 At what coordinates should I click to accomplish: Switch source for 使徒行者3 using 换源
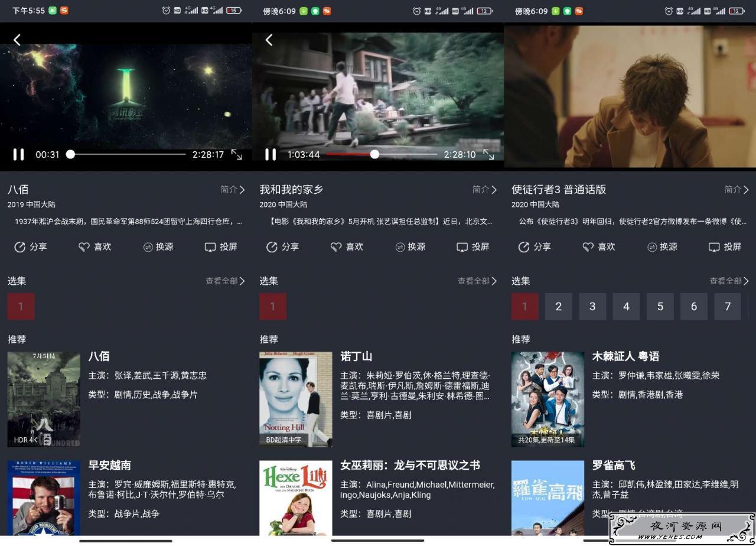662,247
